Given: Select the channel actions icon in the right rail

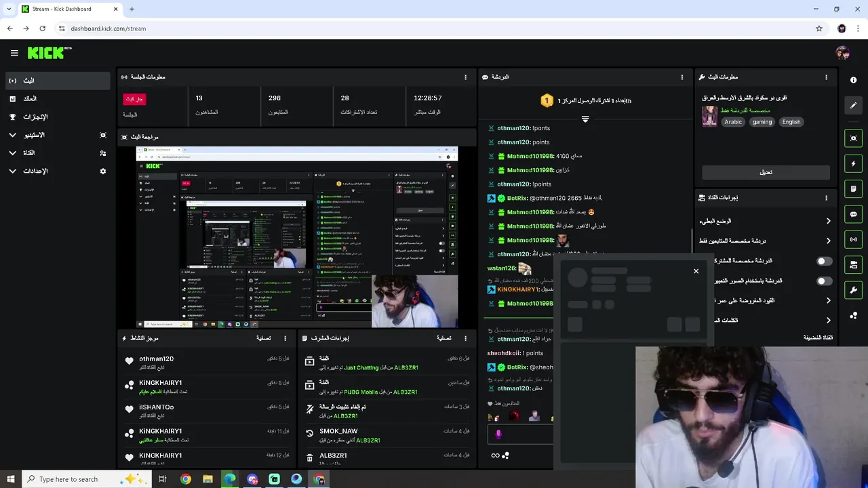Looking at the screenshot, I should 853,264.
